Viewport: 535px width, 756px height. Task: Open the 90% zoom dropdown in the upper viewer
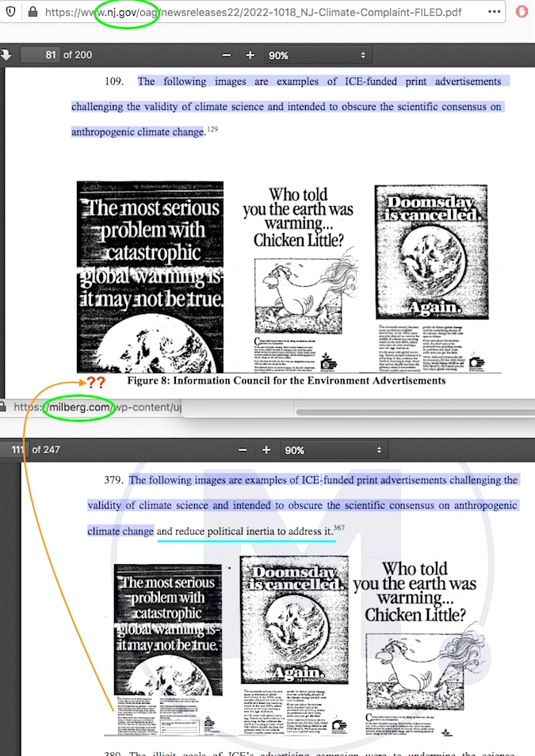tap(319, 55)
